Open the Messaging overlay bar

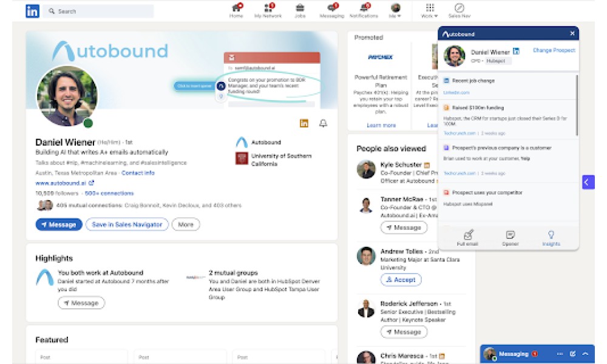[537, 354]
